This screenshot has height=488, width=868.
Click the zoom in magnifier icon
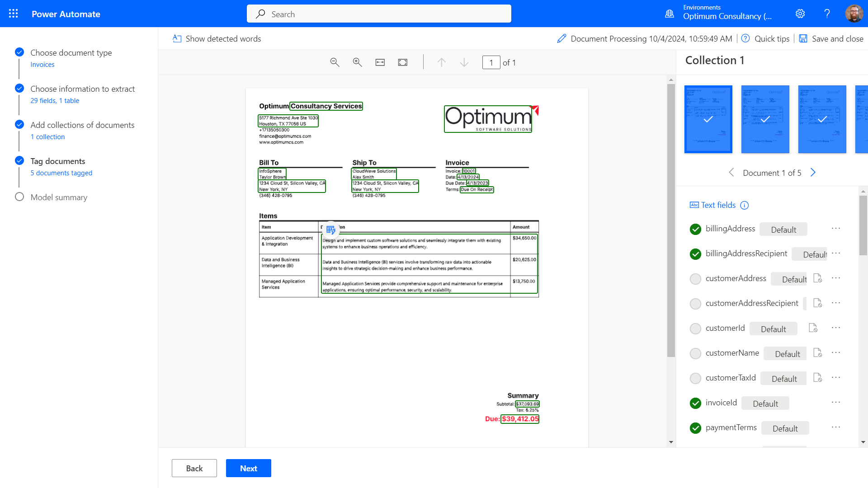(x=357, y=62)
